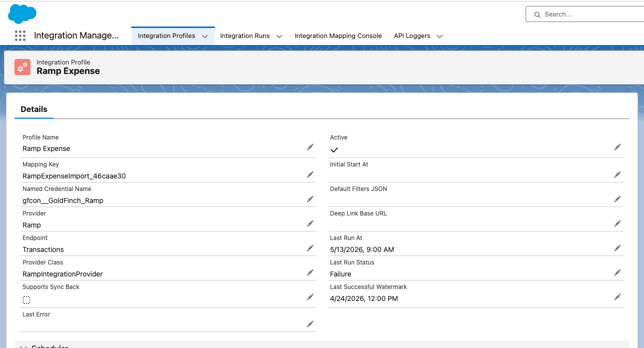Expand the Integration Runs dropdown arrow
Image resolution: width=644 pixels, height=348 pixels.
[x=279, y=36]
